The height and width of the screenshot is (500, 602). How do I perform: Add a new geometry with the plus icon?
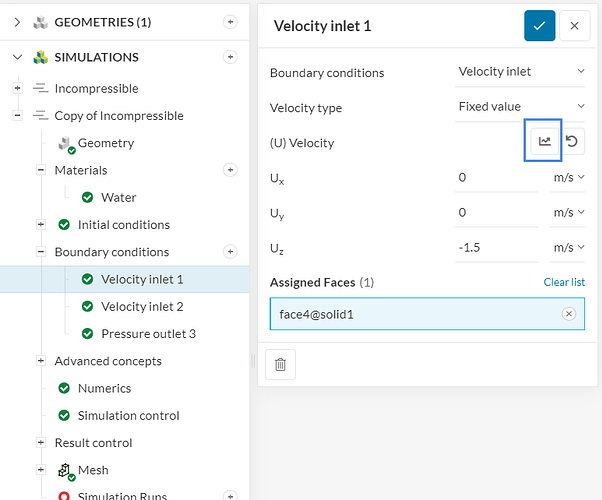click(x=230, y=21)
